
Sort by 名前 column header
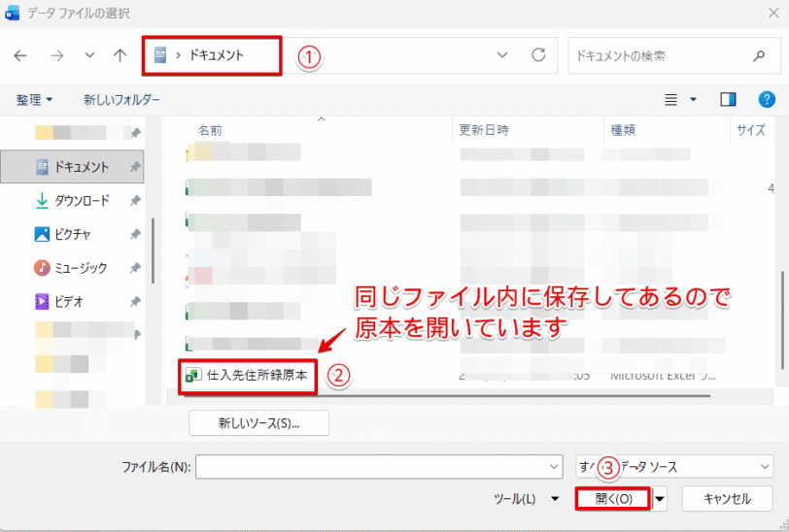point(210,130)
